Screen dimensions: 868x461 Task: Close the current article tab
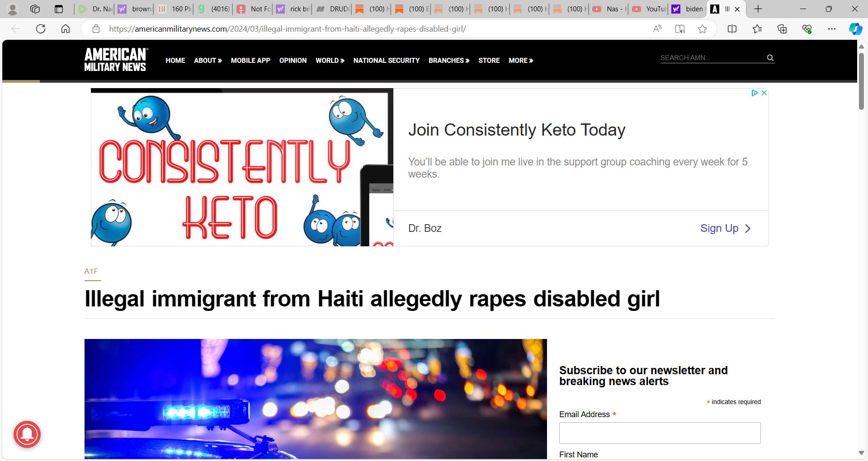click(737, 9)
